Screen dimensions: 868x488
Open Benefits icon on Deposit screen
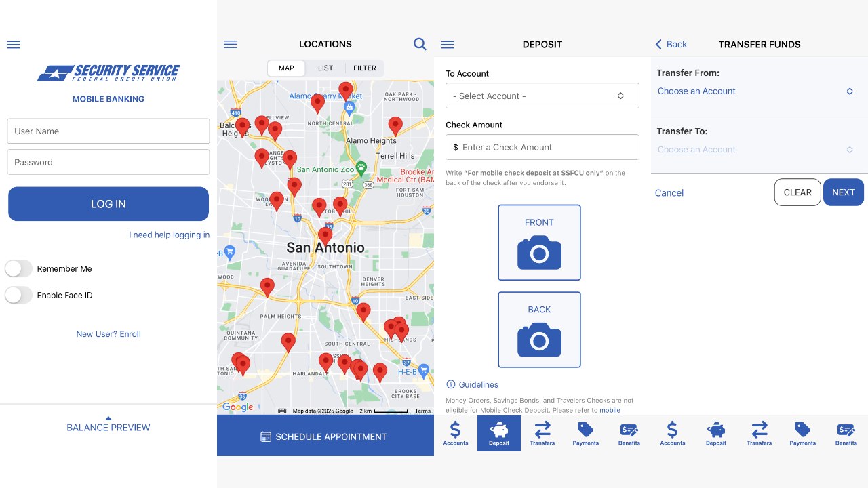[629, 433]
